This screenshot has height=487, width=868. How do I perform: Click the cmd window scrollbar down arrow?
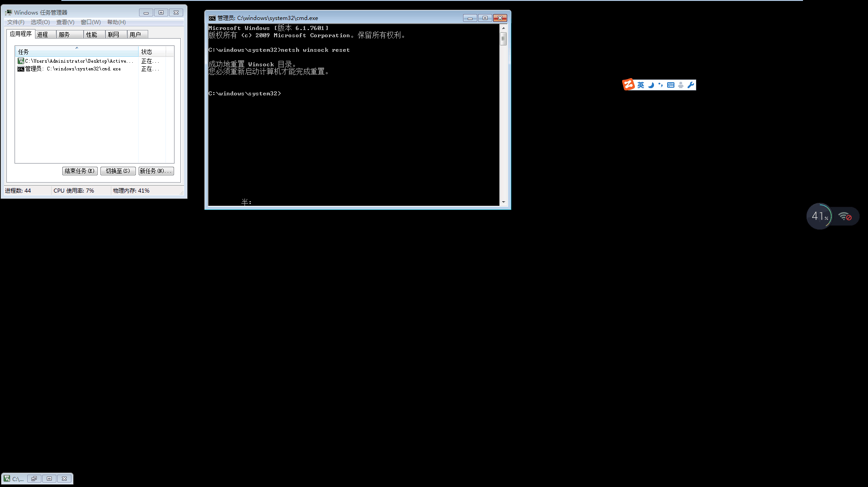pos(503,202)
